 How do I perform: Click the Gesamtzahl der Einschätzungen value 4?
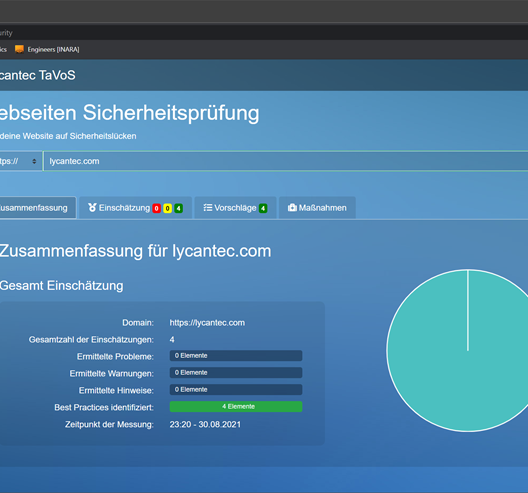point(172,339)
